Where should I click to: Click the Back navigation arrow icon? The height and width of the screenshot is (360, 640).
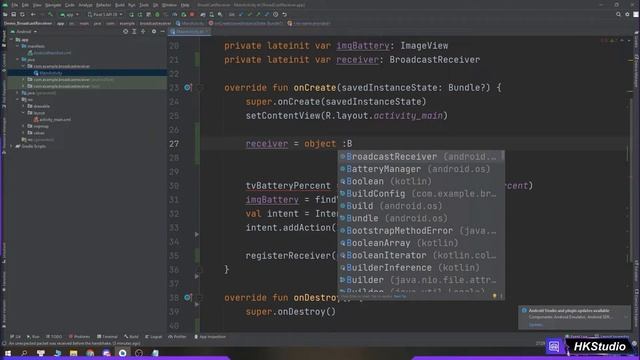point(33,14)
